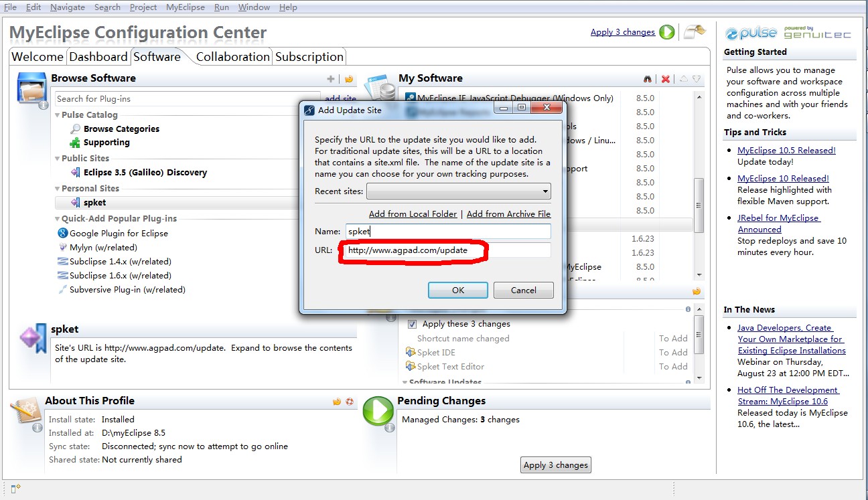Open the JRebel for MyEclipse Announced link

(778, 224)
